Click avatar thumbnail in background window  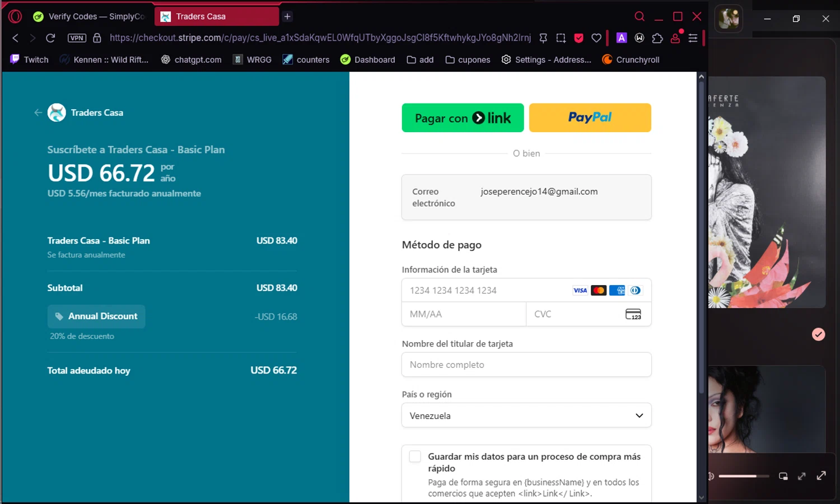coord(729,18)
